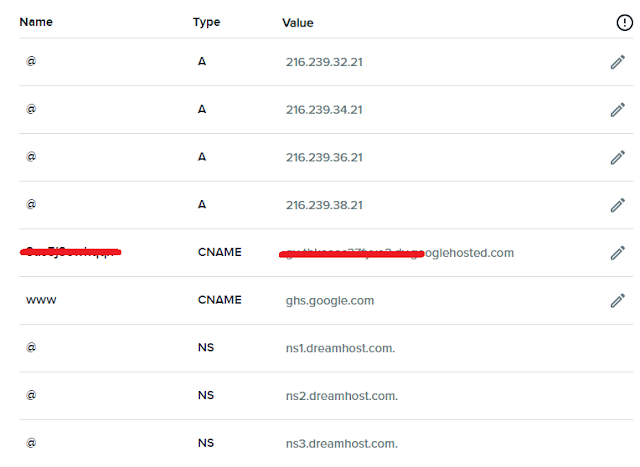The width and height of the screenshot is (640, 467).
Task: Select the A type in the 216.239.34.21 row
Action: coord(202,109)
